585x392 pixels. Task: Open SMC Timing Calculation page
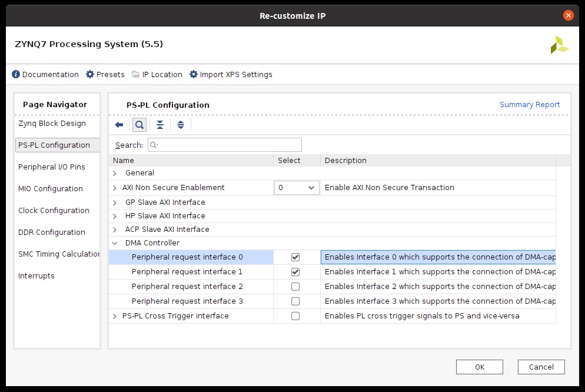pos(59,254)
